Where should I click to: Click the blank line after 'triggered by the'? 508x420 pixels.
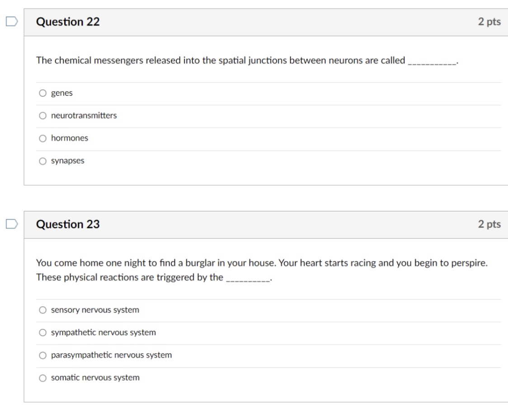[x=247, y=278]
